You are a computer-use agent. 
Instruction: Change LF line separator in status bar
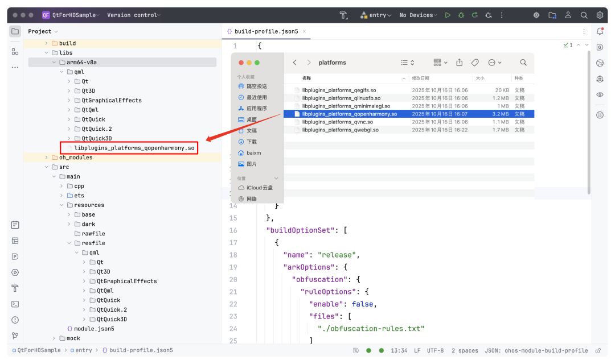pyautogui.click(x=417, y=351)
